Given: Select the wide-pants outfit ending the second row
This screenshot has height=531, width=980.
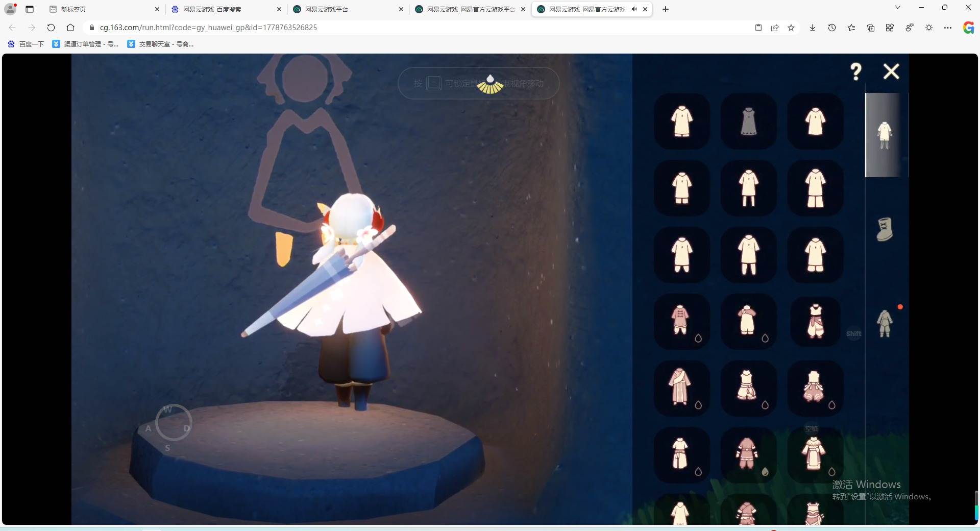Looking at the screenshot, I should pos(816,188).
